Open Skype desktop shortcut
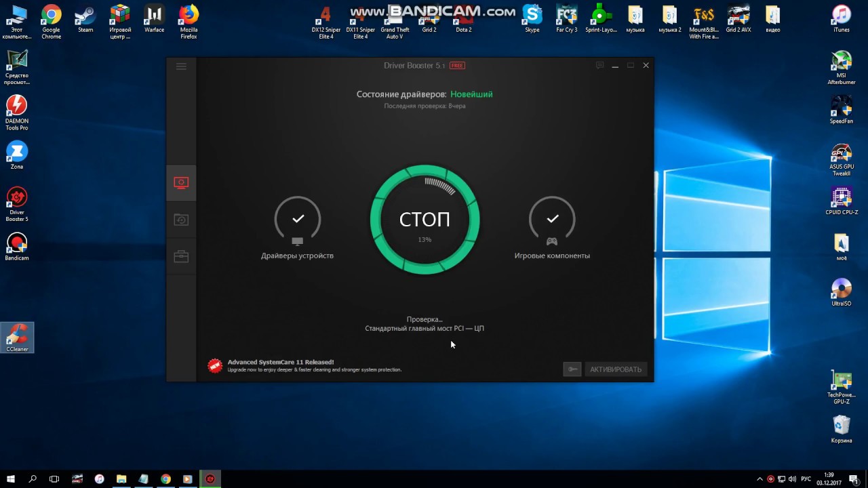The width and height of the screenshot is (868, 488). pyautogui.click(x=532, y=19)
